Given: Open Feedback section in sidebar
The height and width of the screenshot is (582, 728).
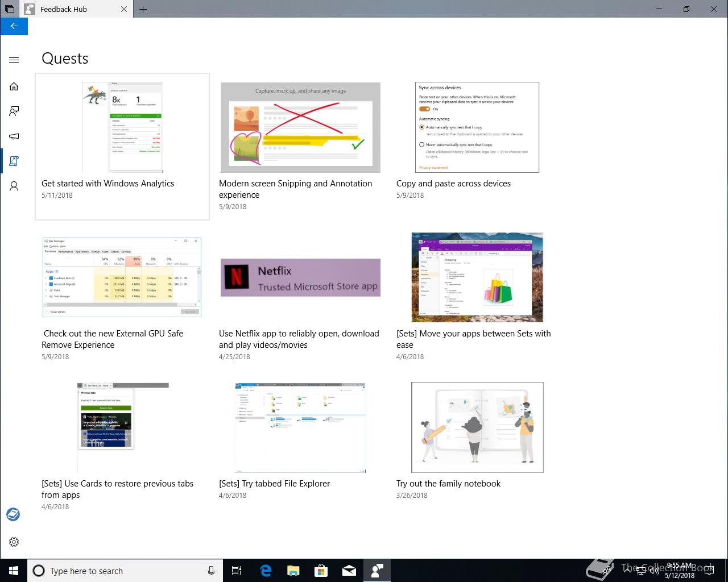Looking at the screenshot, I should [14, 111].
